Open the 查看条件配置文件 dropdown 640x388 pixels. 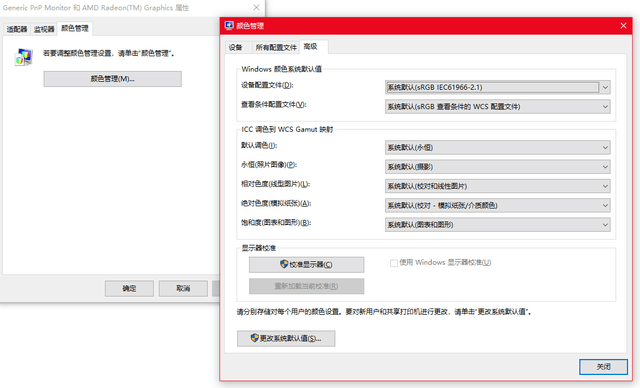click(x=498, y=106)
